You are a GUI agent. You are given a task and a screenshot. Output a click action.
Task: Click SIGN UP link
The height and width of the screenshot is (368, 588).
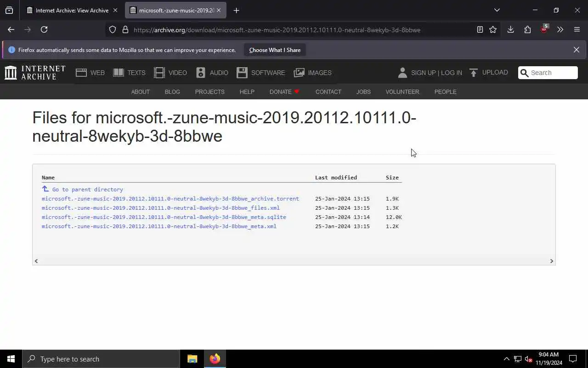coord(424,73)
